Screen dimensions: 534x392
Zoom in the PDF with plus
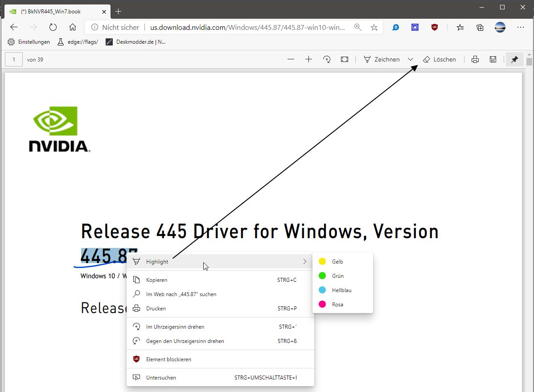coord(308,59)
